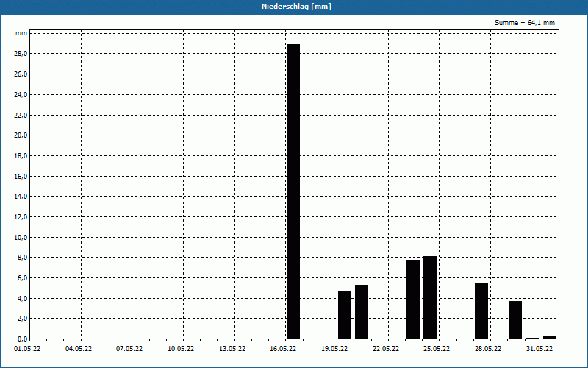Click the x-axis date label 10.05.22
The height and width of the screenshot is (368, 588).
coord(181,349)
